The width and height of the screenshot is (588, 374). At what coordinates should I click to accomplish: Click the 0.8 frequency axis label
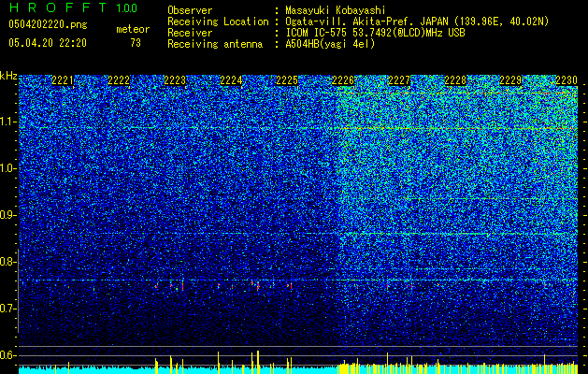point(7,262)
